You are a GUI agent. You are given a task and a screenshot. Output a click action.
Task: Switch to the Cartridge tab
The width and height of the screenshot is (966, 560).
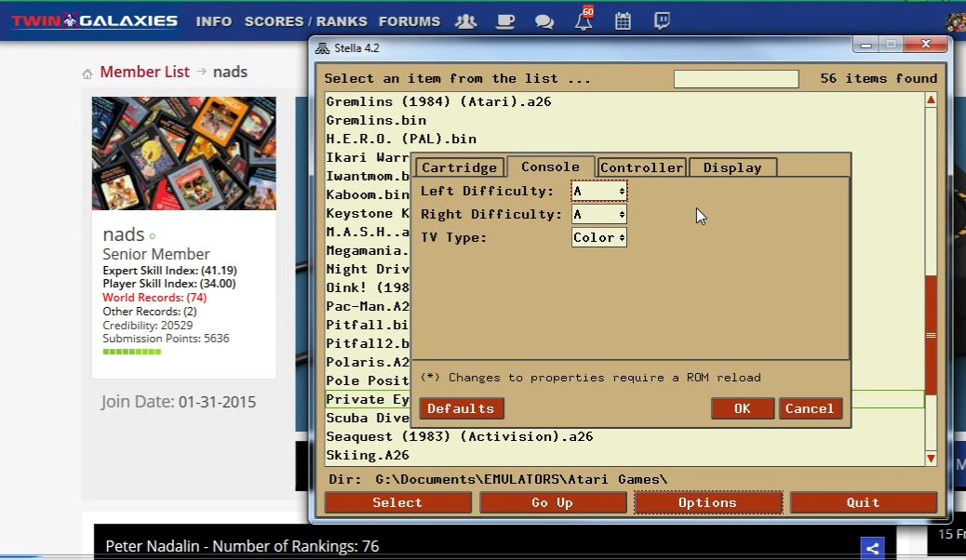pyautogui.click(x=460, y=167)
